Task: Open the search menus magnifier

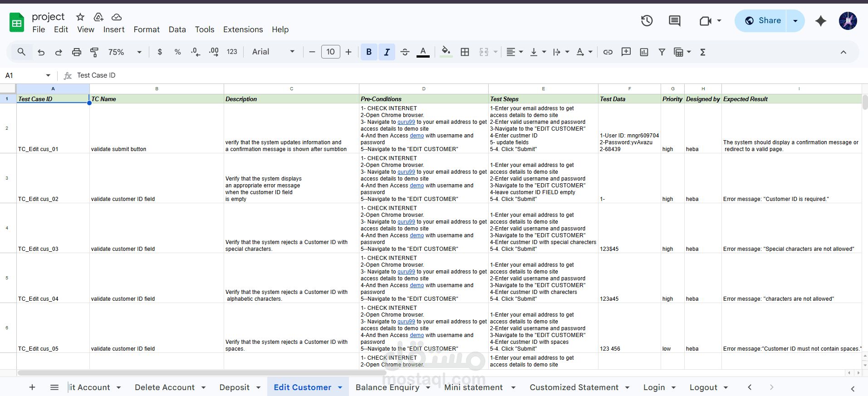Action: [21, 52]
